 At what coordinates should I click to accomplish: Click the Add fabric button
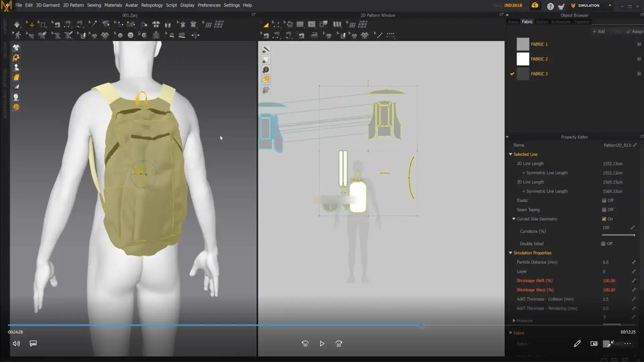coord(599,32)
